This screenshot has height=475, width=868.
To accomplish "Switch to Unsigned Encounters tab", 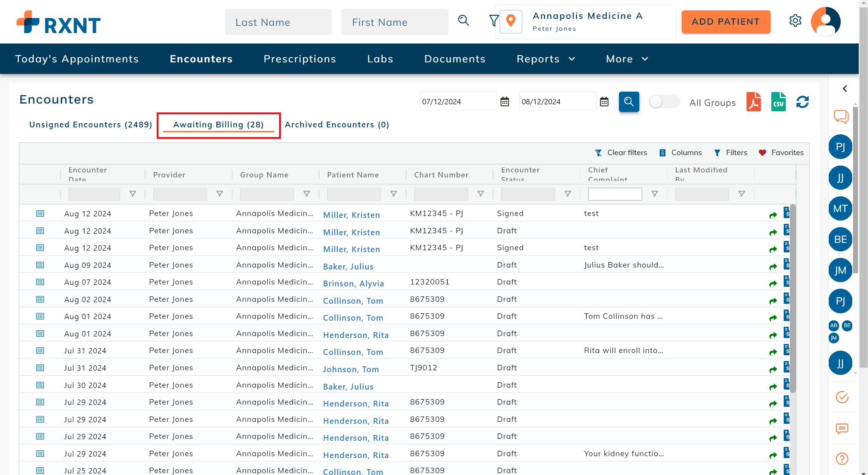I will 91,125.
